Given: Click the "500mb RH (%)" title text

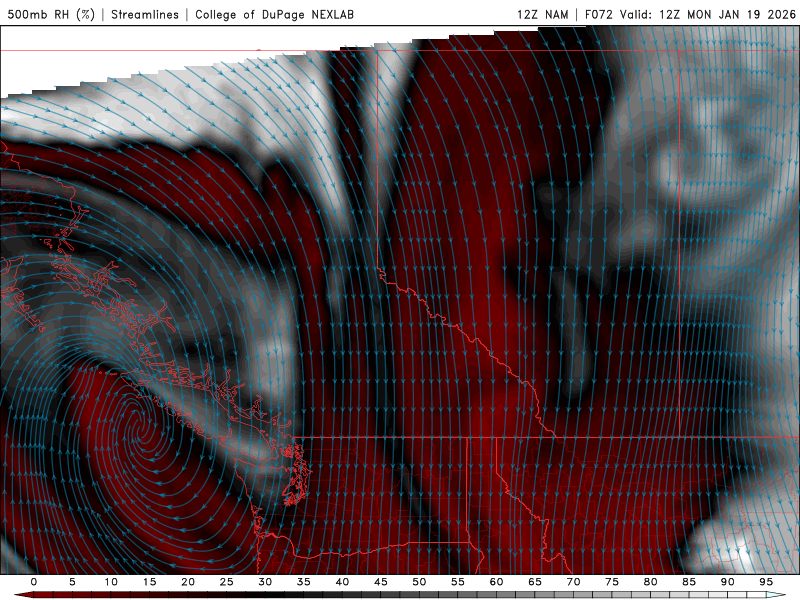Looking at the screenshot, I should pos(51,14).
